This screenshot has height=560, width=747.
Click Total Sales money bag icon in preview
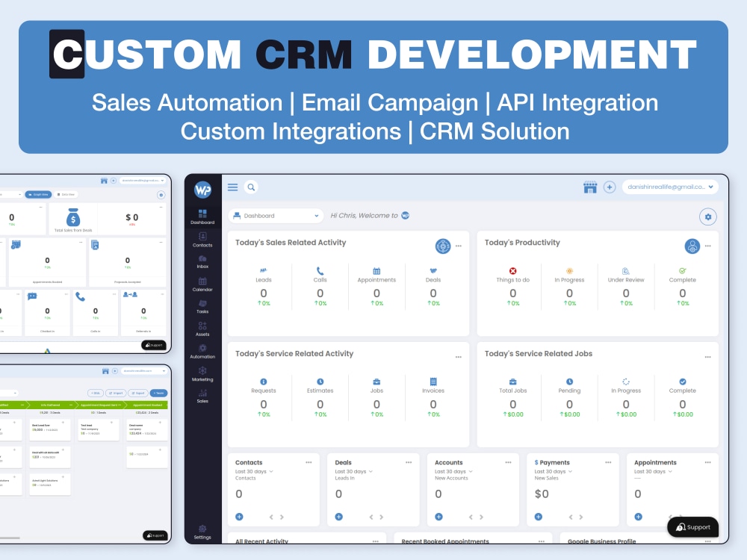coord(73,217)
